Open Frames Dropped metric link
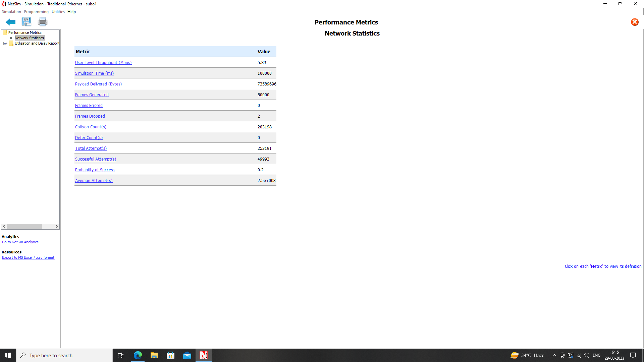Screen dimensions: 644x362 (x=90, y=116)
